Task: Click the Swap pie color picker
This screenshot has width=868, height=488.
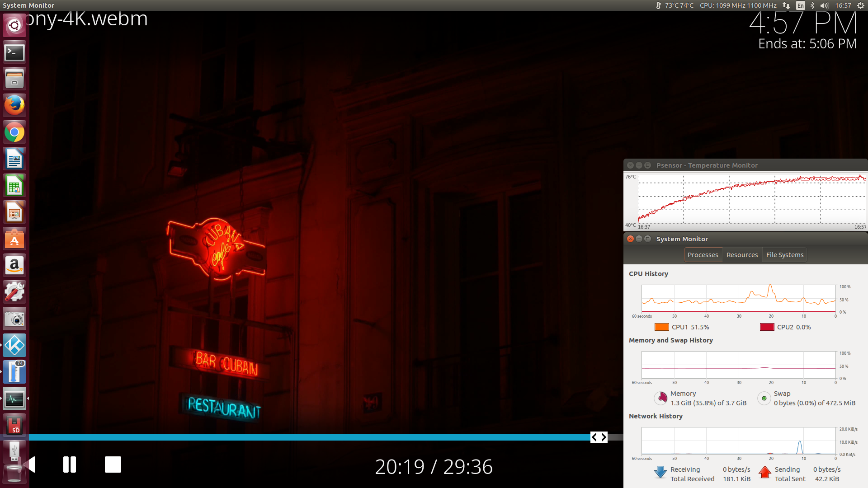Action: 764,398
